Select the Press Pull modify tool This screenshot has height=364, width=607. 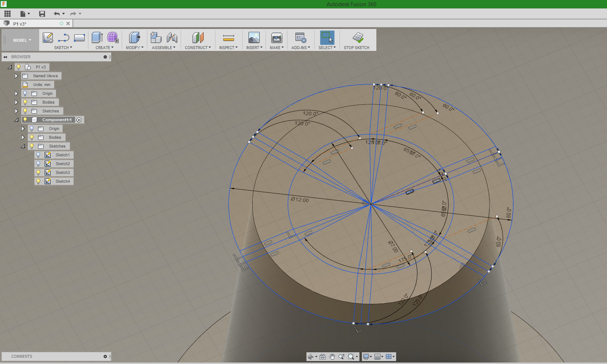[134, 38]
